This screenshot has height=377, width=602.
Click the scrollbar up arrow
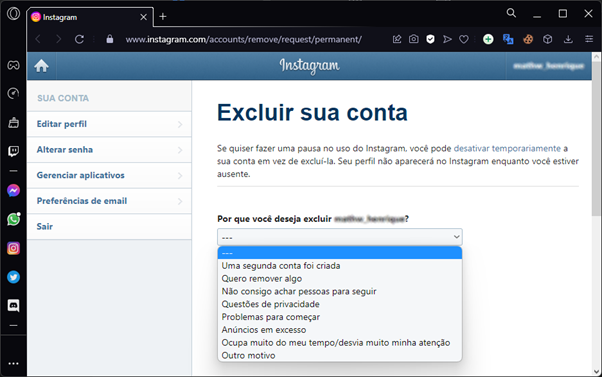point(596,57)
